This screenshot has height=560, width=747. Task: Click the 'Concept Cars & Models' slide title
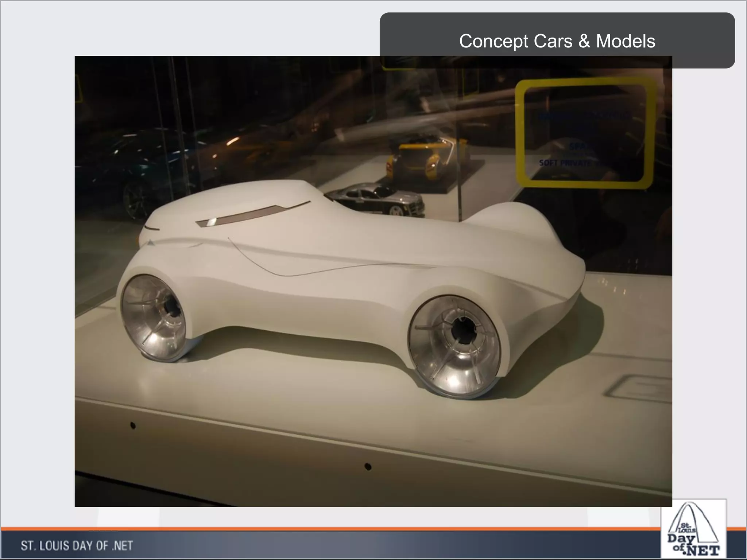557,41
